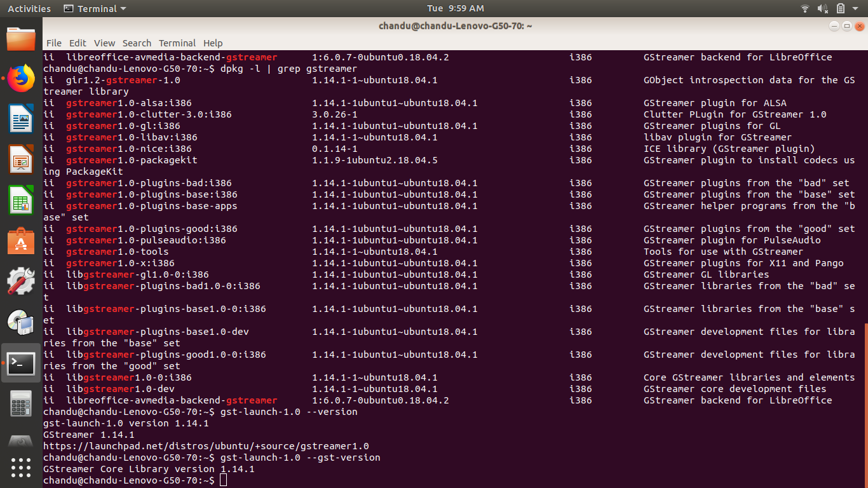Open LibreOffice Impress from the dock
868x488 pixels.
tap(21, 159)
